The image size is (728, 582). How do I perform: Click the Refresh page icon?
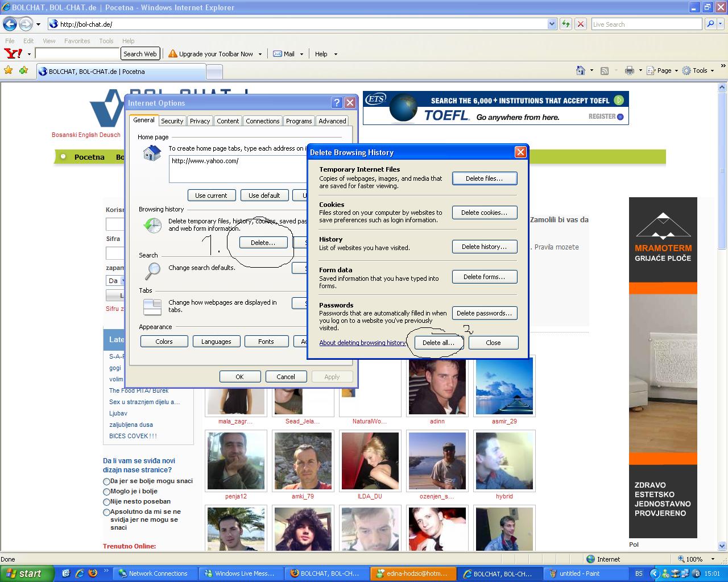pos(566,24)
